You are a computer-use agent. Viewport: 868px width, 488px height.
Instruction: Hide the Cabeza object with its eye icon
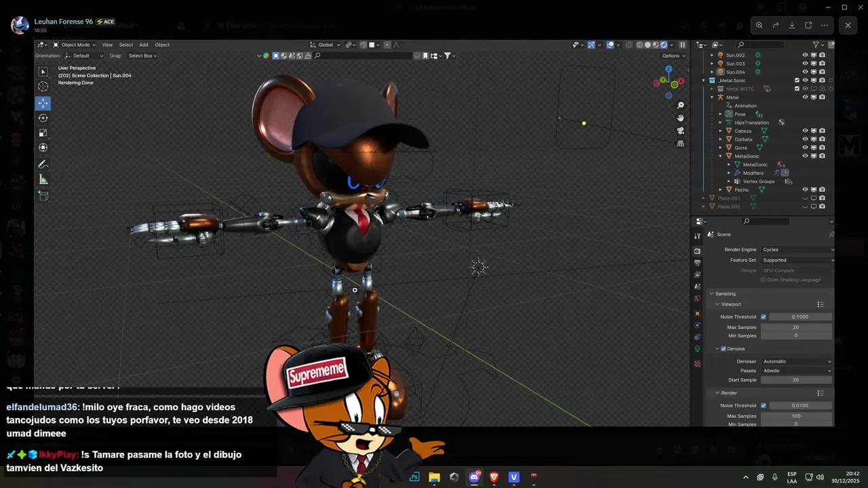tap(805, 131)
